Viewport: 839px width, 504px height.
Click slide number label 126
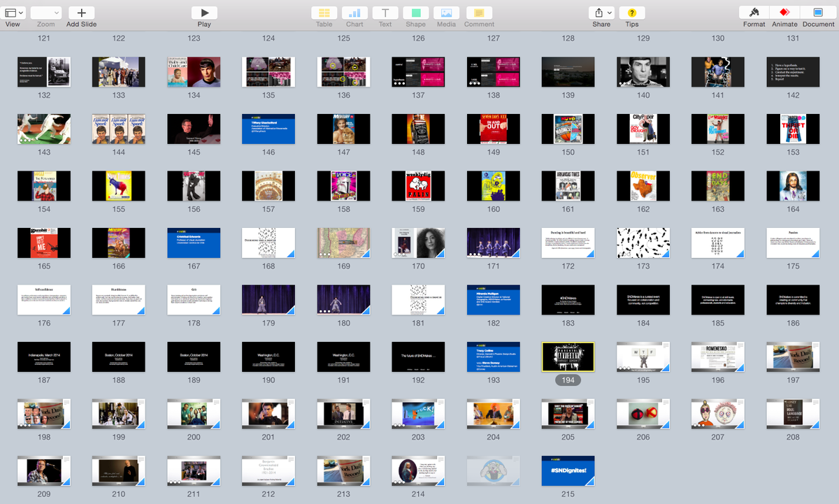(x=418, y=38)
